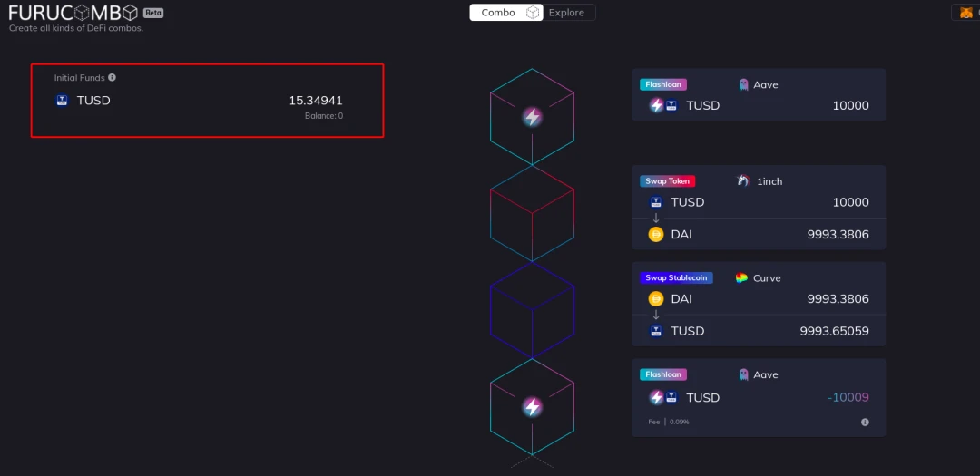980x476 pixels.
Task: Select the red-outlined 1inch swap cube
Action: click(532, 214)
